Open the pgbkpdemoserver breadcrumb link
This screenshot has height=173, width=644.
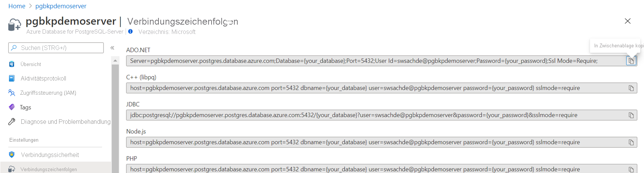point(61,6)
